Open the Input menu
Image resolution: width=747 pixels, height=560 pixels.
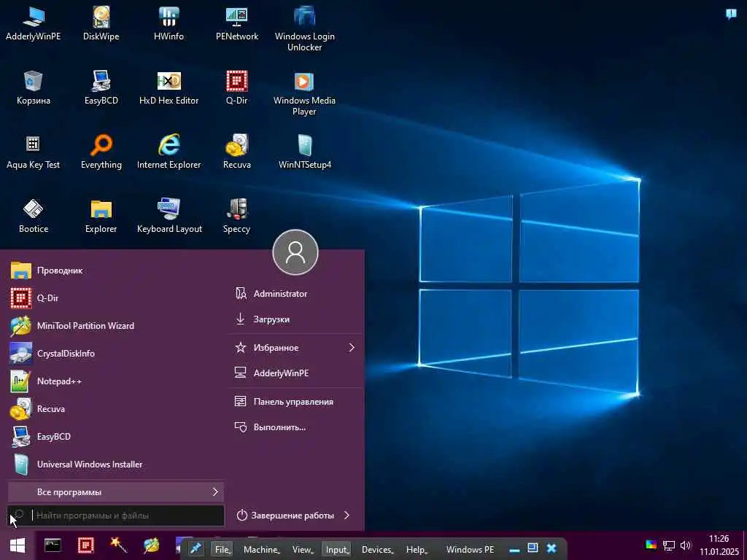point(337,550)
